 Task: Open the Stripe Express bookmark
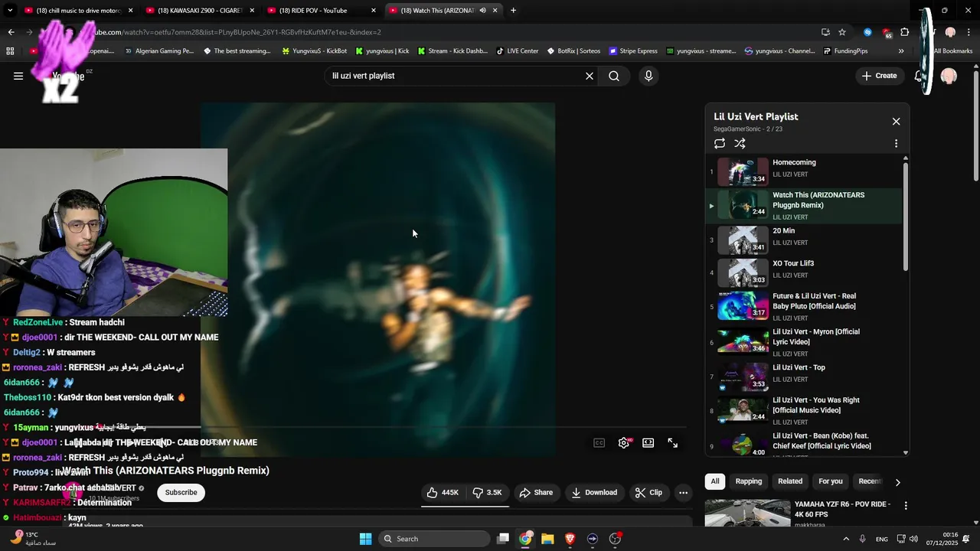(633, 51)
